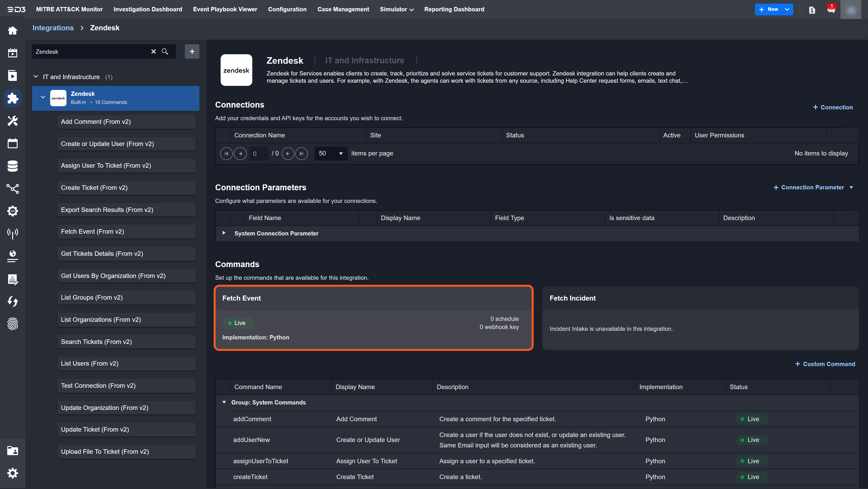
Task: Click the + Custom Command link
Action: pyautogui.click(x=825, y=364)
